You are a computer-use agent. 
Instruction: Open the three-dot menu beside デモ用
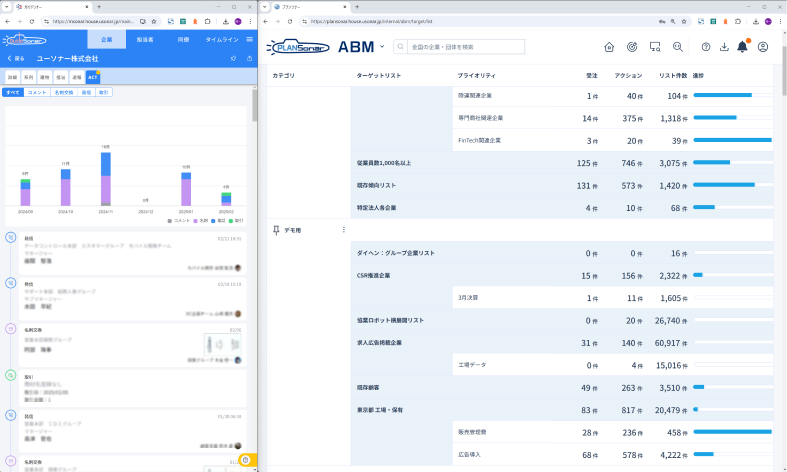344,230
